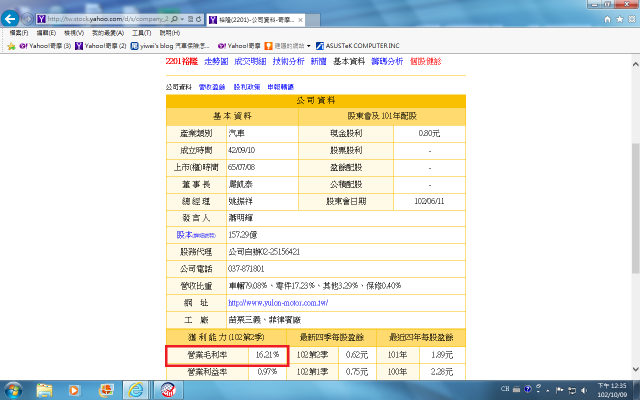Open the yulon-motor.com.tw website link
This screenshot has height=400, width=640.
pos(278,303)
